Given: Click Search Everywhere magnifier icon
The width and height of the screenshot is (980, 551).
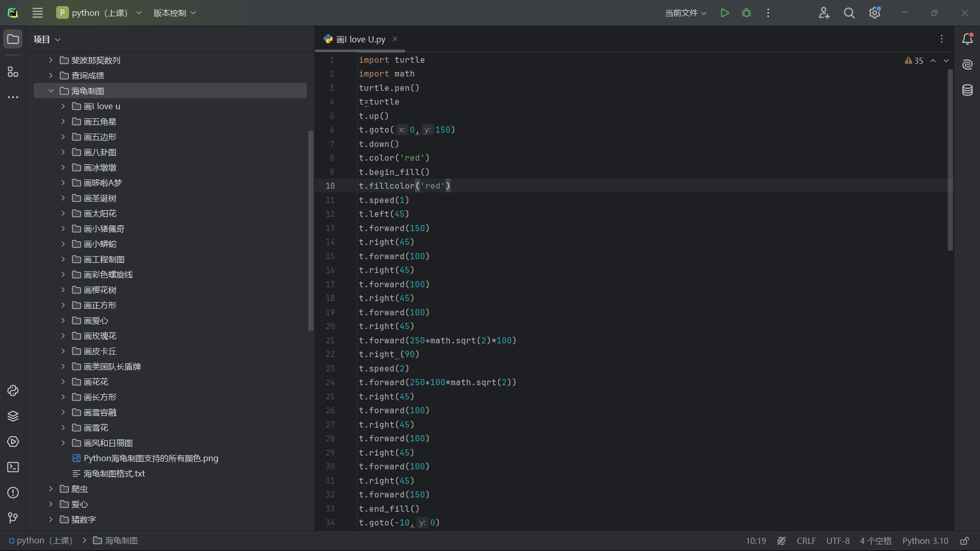Looking at the screenshot, I should point(849,13).
